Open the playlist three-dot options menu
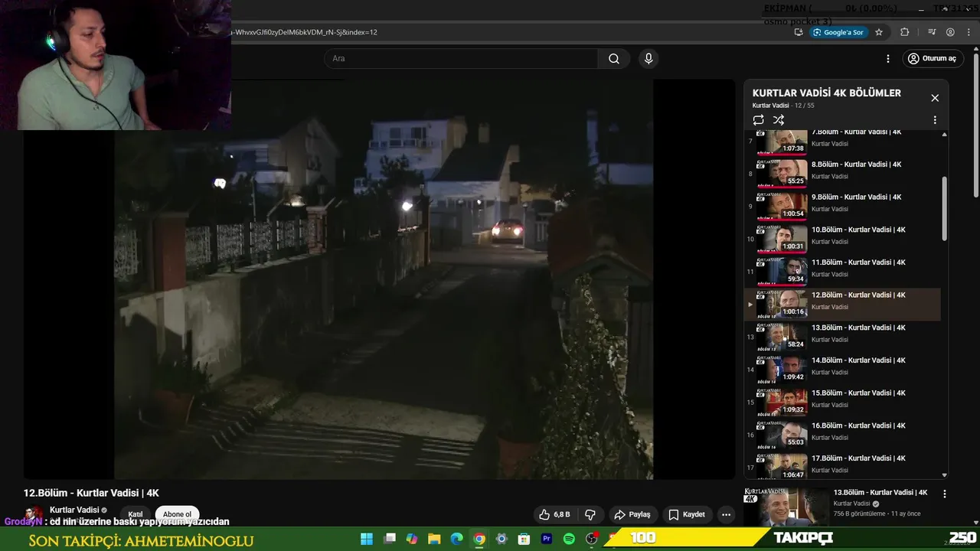980x551 pixels. click(935, 120)
